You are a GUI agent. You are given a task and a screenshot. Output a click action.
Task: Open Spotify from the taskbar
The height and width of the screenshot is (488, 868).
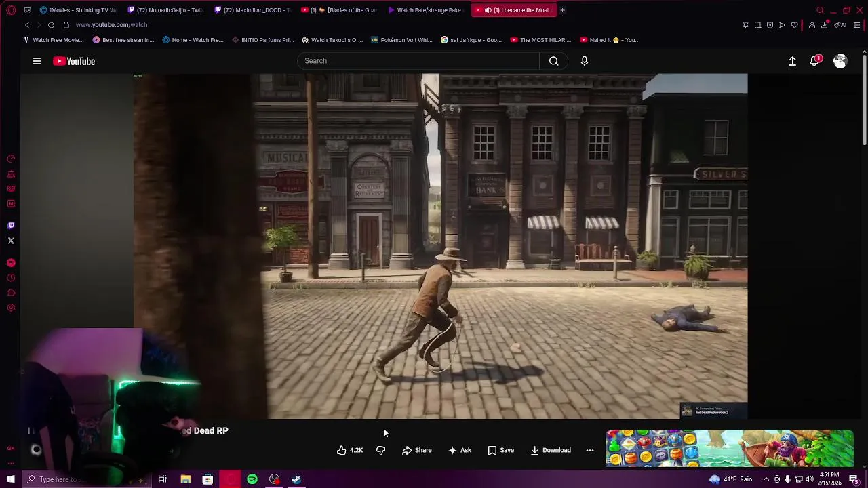pos(252,479)
